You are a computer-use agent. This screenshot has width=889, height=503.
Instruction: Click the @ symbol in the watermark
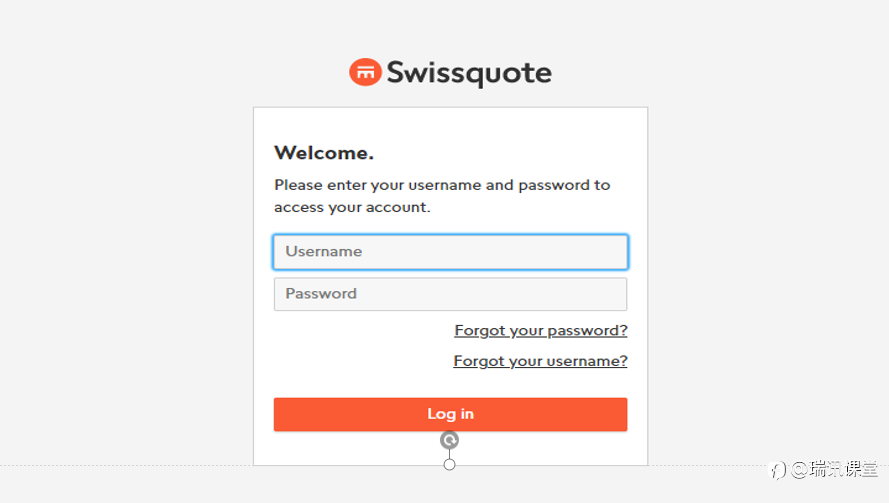click(799, 469)
